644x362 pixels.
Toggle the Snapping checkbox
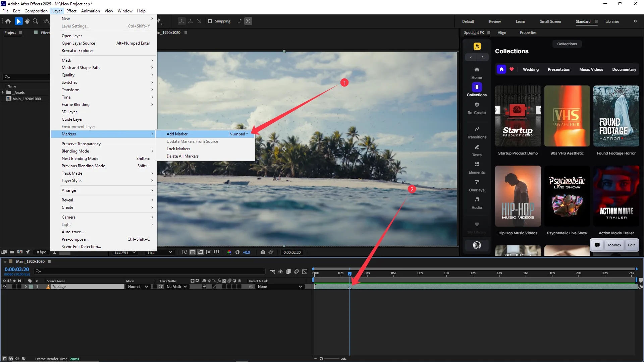click(x=210, y=21)
